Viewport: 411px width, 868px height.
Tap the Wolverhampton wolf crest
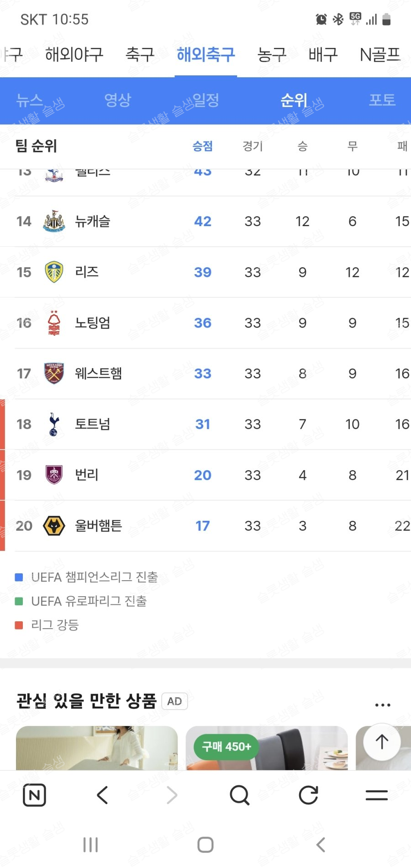54,526
